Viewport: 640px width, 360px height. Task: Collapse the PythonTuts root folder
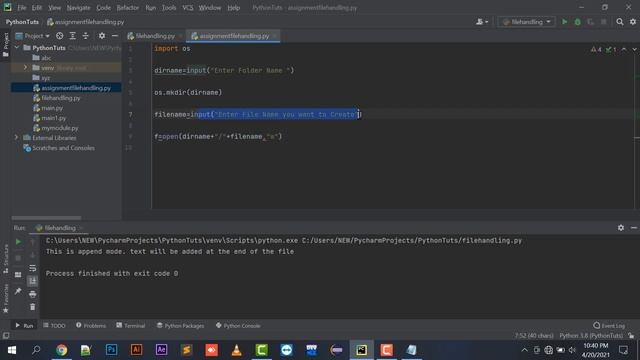(17, 48)
